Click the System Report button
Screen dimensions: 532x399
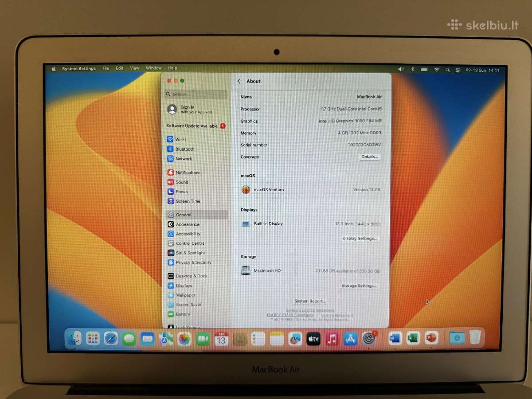click(310, 301)
